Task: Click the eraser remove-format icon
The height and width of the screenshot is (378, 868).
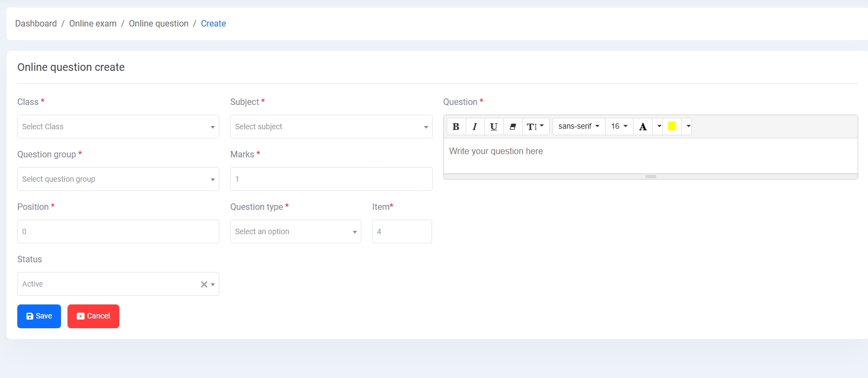Action: coord(513,127)
